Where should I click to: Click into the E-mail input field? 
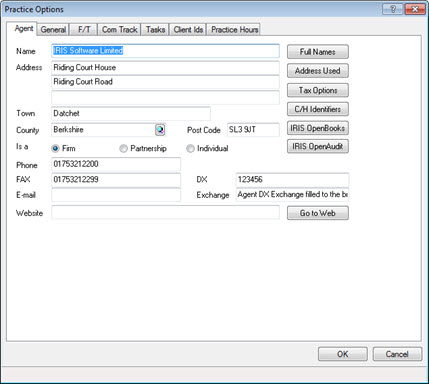[x=116, y=195]
